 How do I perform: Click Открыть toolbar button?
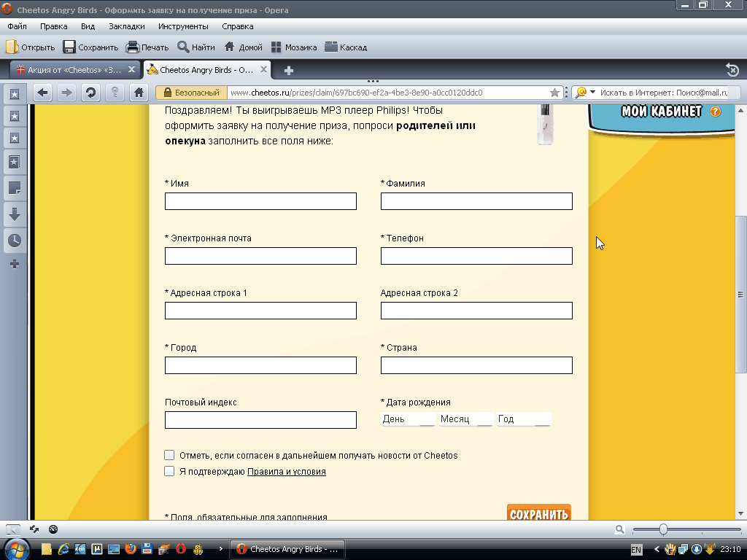pyautogui.click(x=31, y=47)
